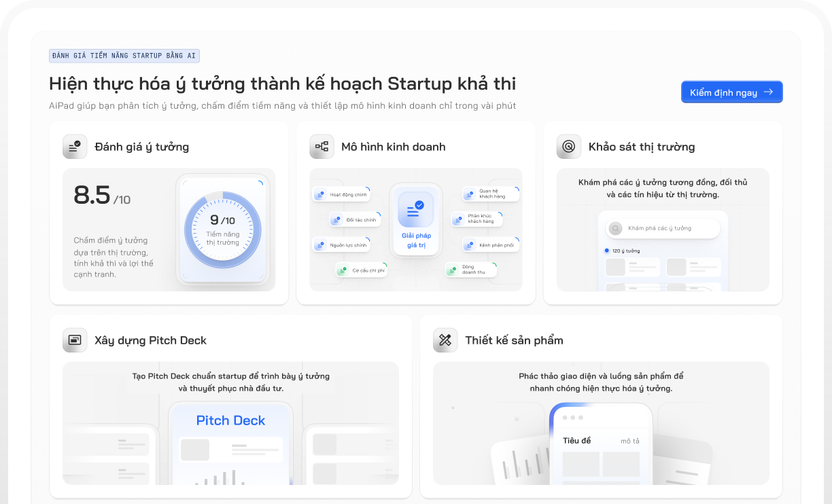The image size is (832, 504).
Task: Select the Hoạt động chính node
Action: 341,194
